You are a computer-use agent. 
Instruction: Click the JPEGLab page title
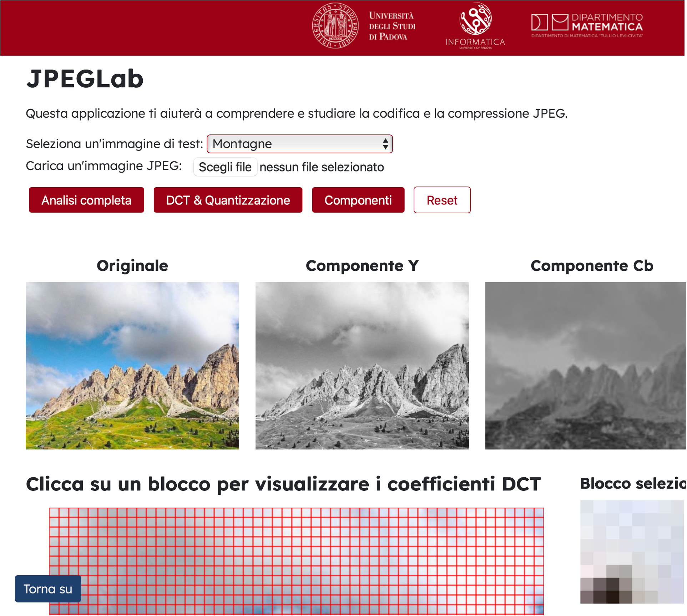pos(85,78)
